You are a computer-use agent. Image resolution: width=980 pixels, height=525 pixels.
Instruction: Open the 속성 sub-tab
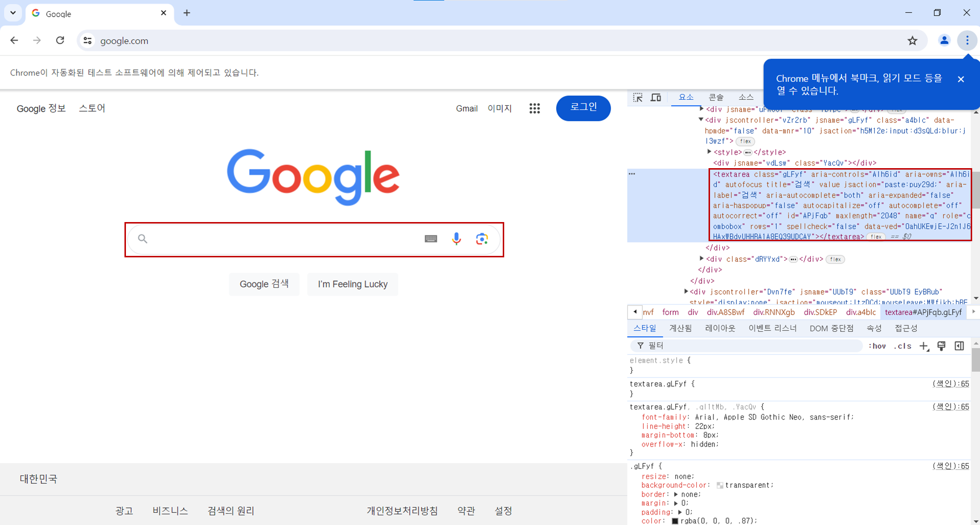[x=874, y=328]
